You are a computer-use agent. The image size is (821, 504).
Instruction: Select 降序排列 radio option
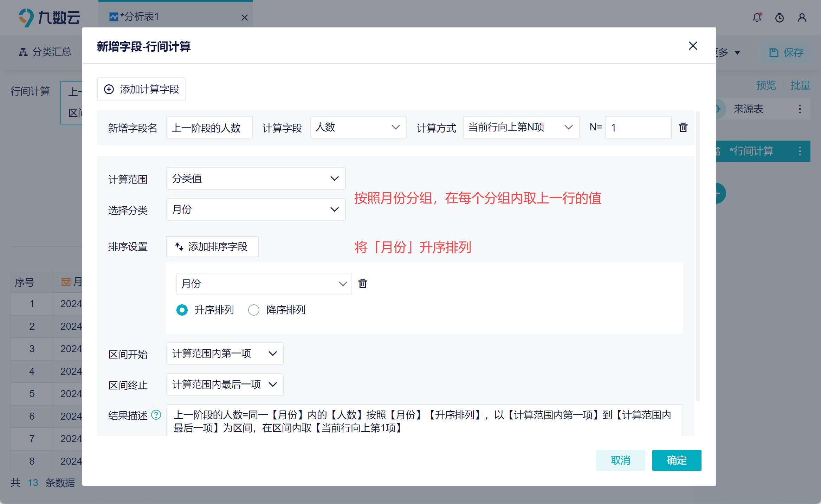[254, 310]
